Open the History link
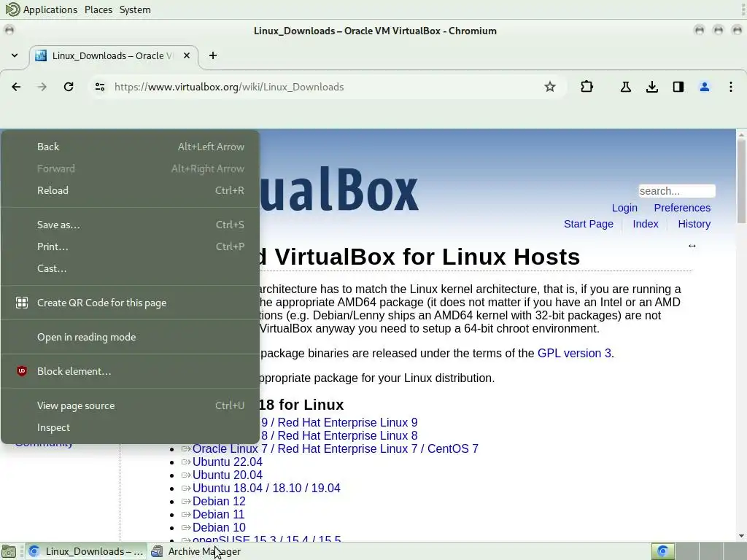This screenshot has height=560, width=747. 694,224
